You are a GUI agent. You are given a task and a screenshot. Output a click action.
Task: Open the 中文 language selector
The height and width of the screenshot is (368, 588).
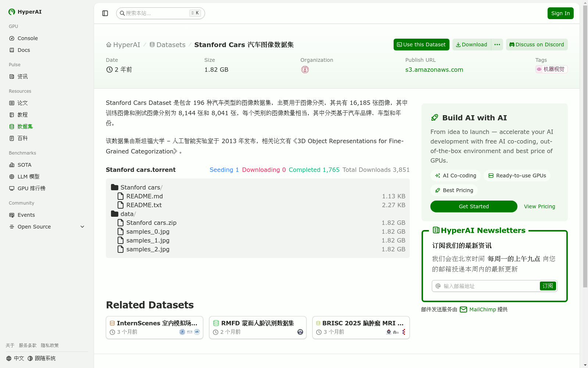click(x=15, y=358)
